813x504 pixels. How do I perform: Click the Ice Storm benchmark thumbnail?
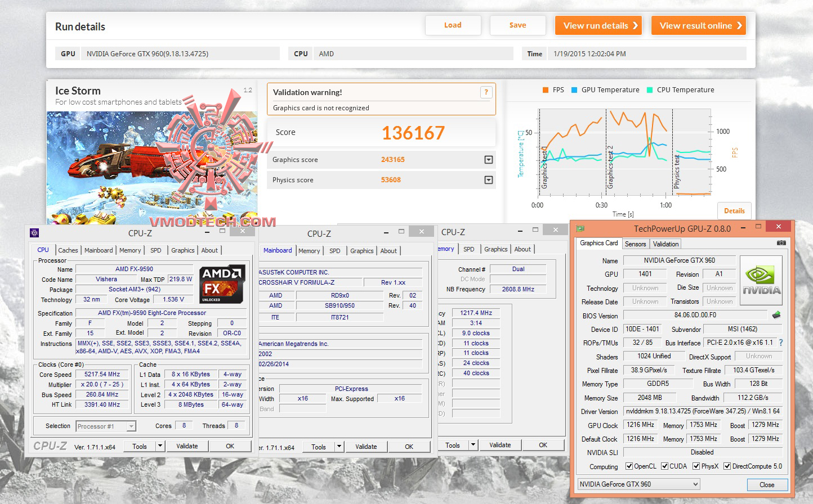click(152, 168)
